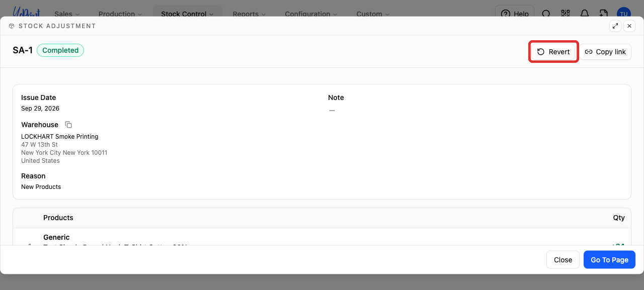The width and height of the screenshot is (644, 290).
Task: Click the warehouse name LOCKHART Smoke Printing
Action: pyautogui.click(x=60, y=137)
